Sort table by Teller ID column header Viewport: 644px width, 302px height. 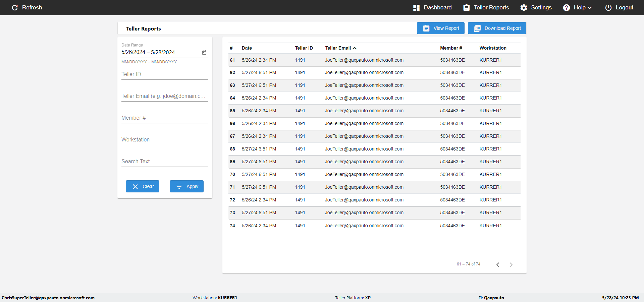pyautogui.click(x=304, y=48)
